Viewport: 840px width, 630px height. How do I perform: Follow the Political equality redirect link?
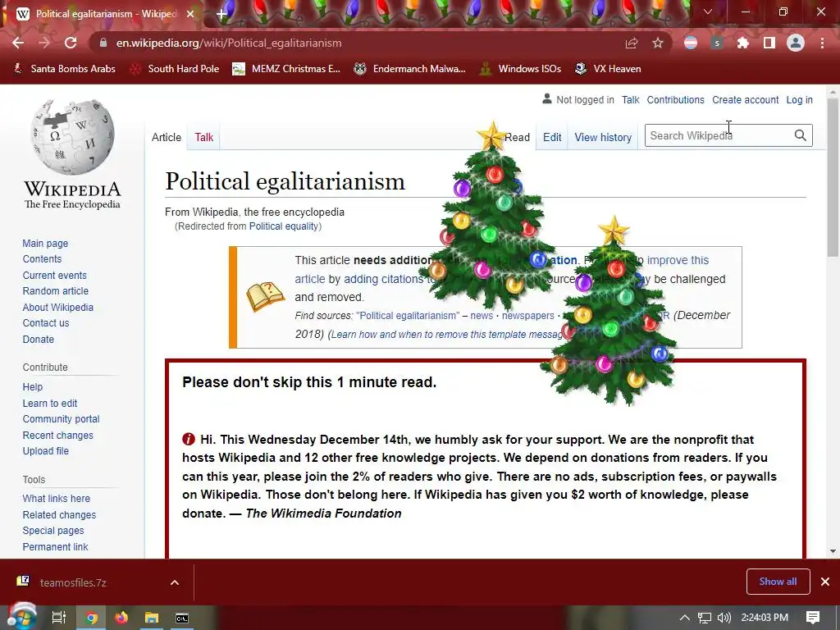pos(284,226)
